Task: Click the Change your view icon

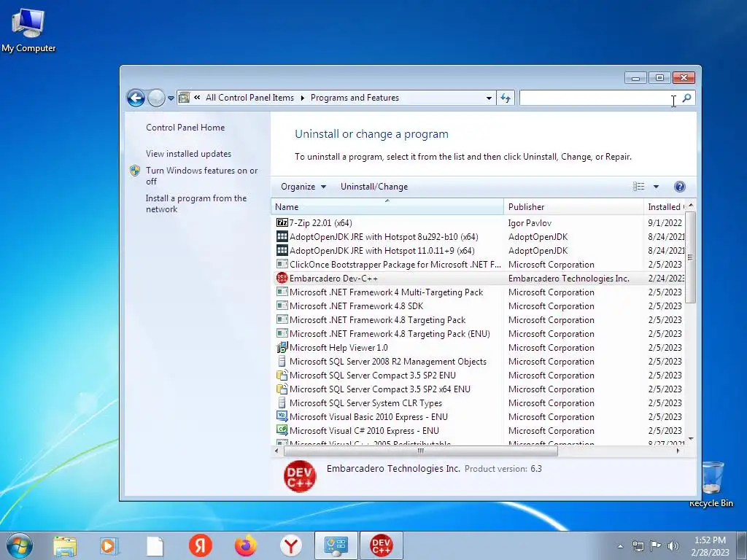Action: pyautogui.click(x=638, y=187)
